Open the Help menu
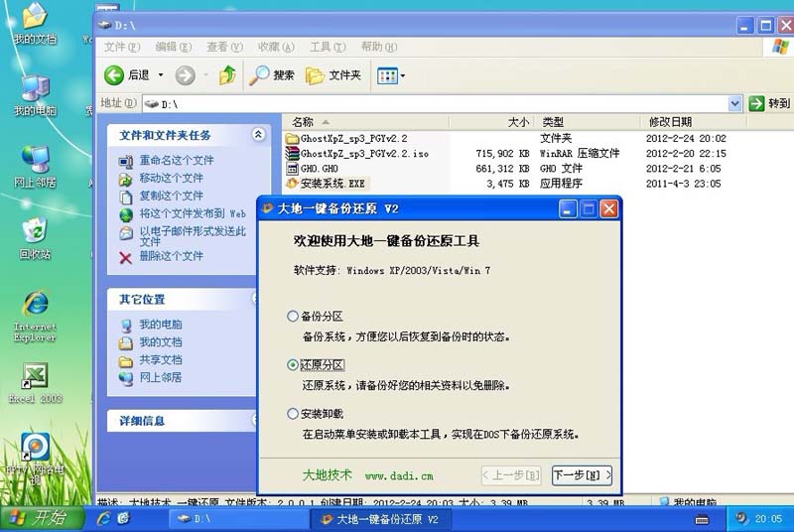Screen dimensions: 794x532 point(379,47)
